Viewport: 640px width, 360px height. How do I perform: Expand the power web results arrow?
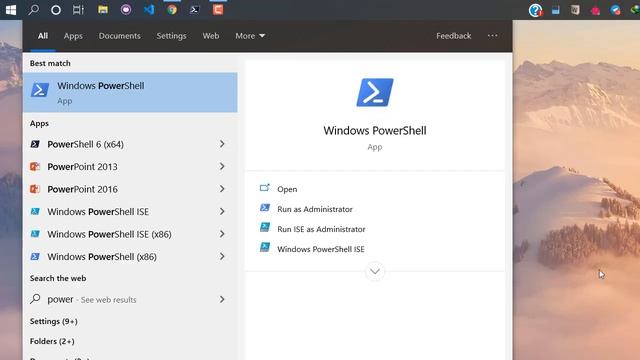[222, 300]
